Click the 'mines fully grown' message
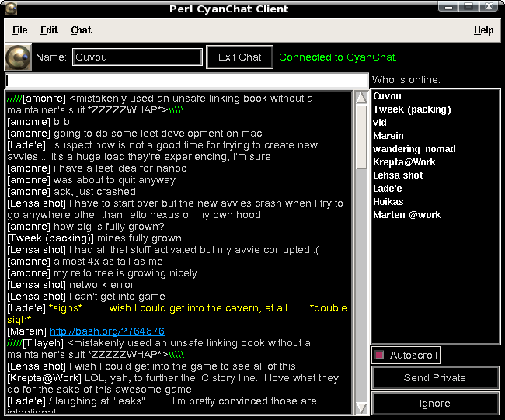This screenshot has width=505, height=420. click(x=139, y=238)
